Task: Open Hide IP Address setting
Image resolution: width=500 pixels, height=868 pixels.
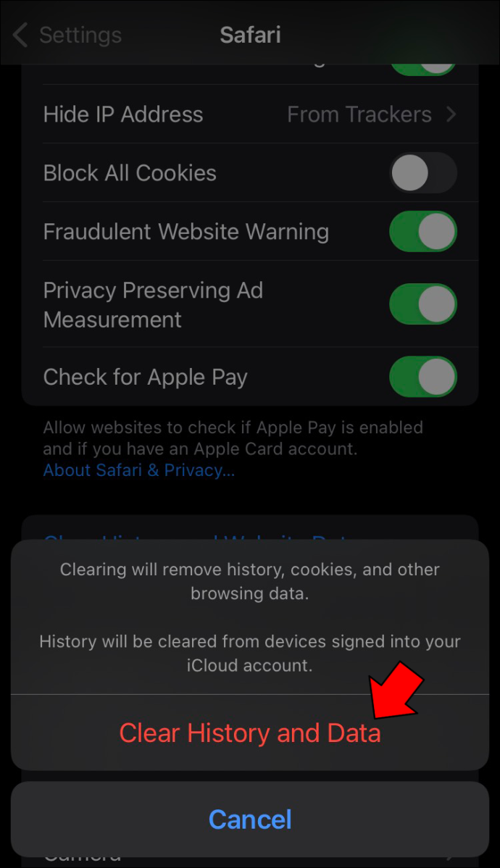Action: 250,114
